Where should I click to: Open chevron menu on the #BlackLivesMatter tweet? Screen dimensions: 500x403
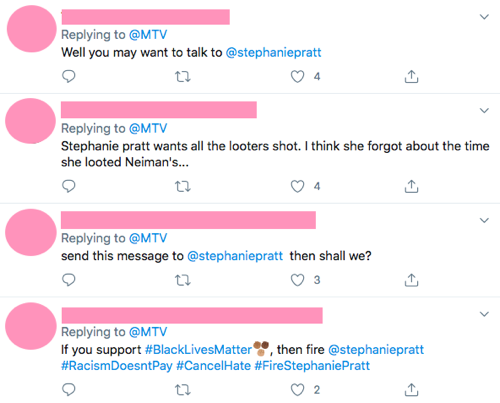[484, 314]
